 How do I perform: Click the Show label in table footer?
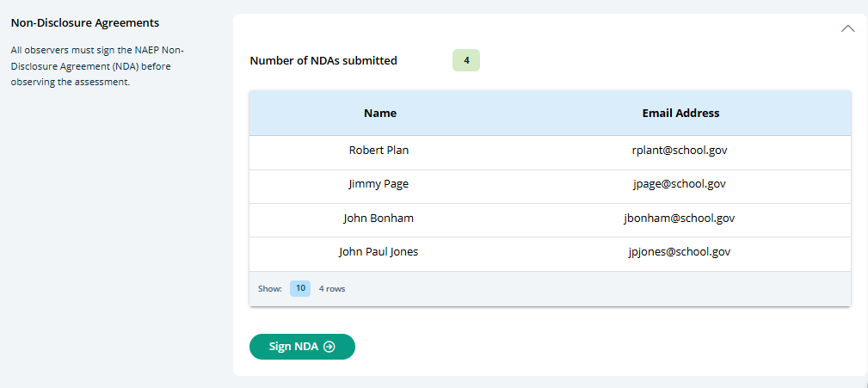(x=270, y=289)
